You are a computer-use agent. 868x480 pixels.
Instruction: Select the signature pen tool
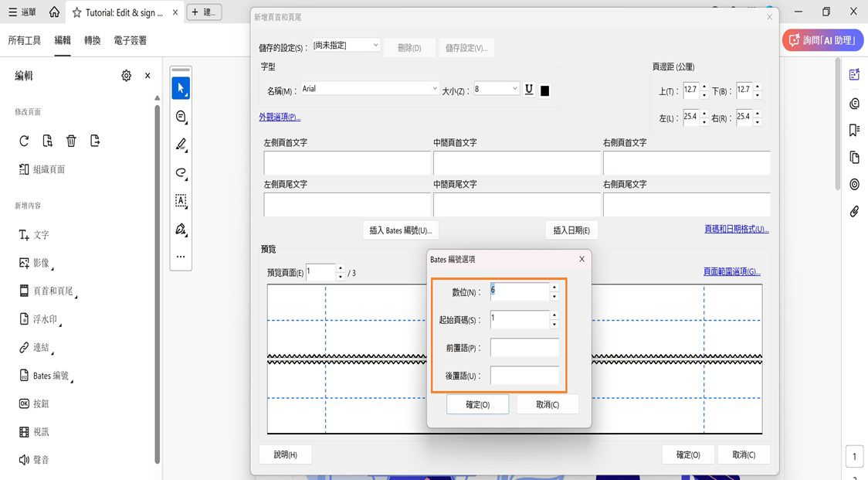point(181,229)
